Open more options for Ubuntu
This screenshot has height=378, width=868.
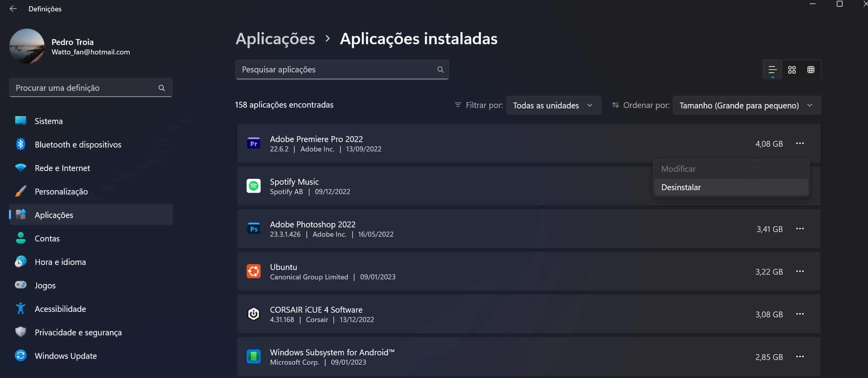point(800,271)
